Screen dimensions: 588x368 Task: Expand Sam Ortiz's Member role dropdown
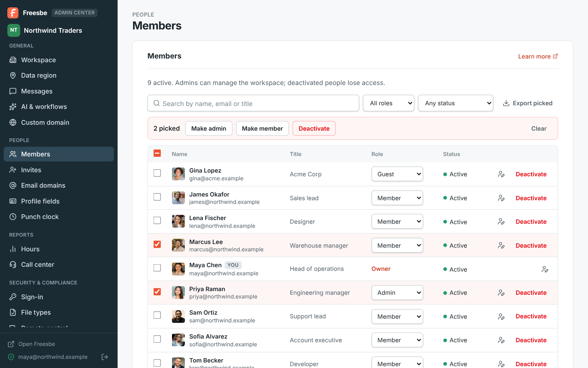click(x=397, y=316)
